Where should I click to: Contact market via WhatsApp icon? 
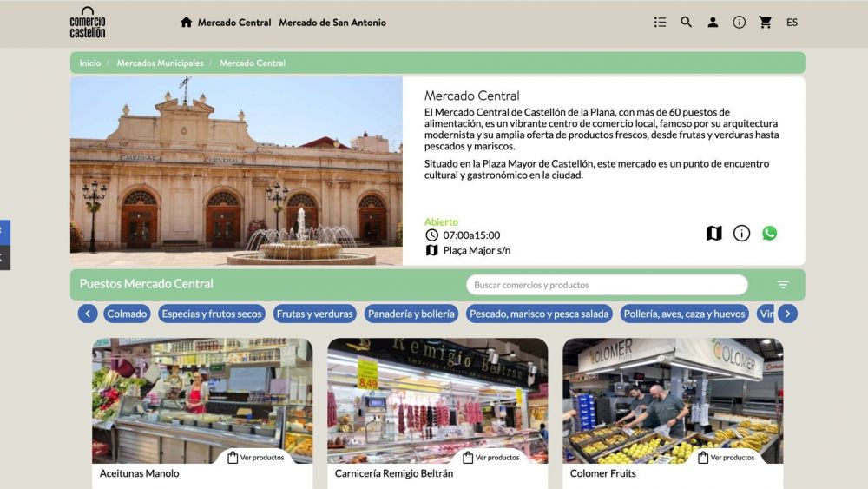click(769, 234)
